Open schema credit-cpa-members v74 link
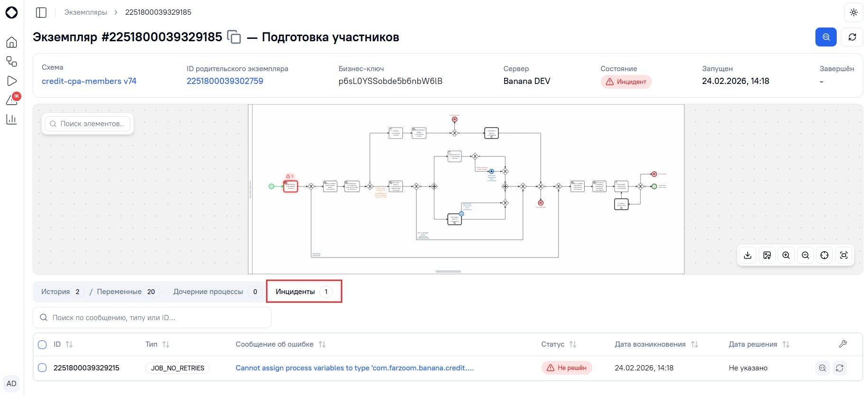This screenshot has width=868, height=396. [x=89, y=81]
